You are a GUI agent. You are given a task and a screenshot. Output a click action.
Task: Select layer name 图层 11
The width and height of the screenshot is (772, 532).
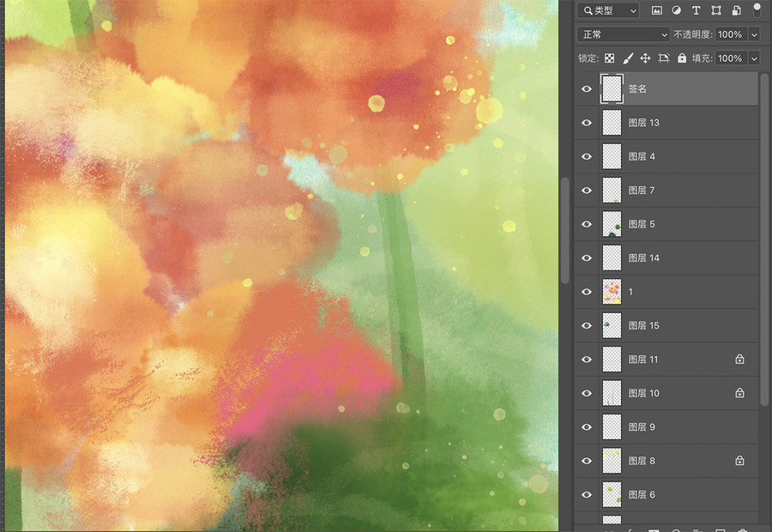tap(643, 360)
